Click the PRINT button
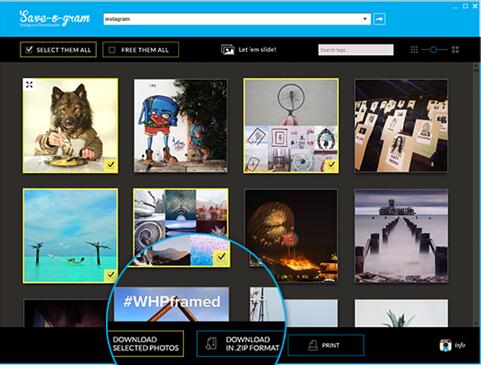Screen dimensions: 481x365 (326, 345)
